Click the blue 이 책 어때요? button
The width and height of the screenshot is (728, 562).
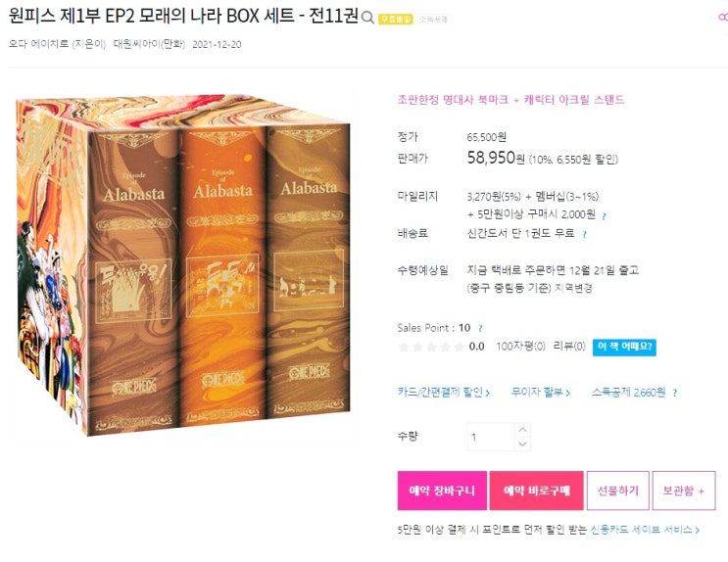(x=624, y=347)
